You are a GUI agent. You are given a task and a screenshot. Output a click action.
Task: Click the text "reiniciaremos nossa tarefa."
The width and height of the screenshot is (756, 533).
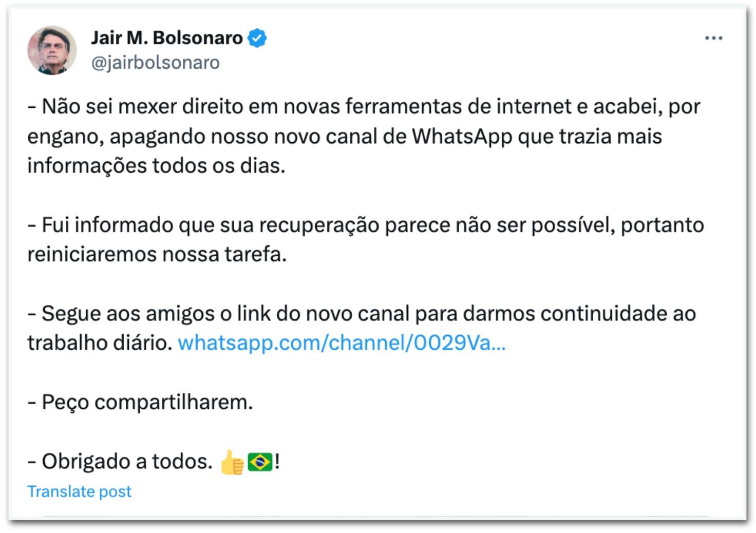[x=157, y=254]
